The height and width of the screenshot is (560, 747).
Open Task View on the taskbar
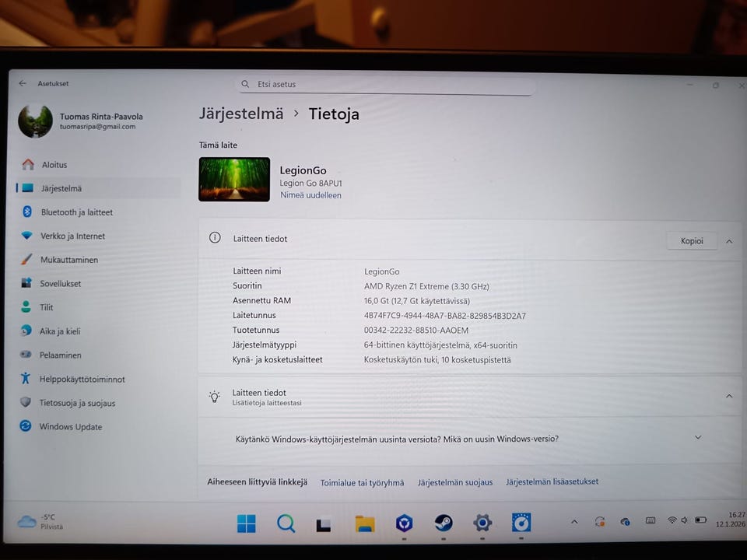click(324, 524)
